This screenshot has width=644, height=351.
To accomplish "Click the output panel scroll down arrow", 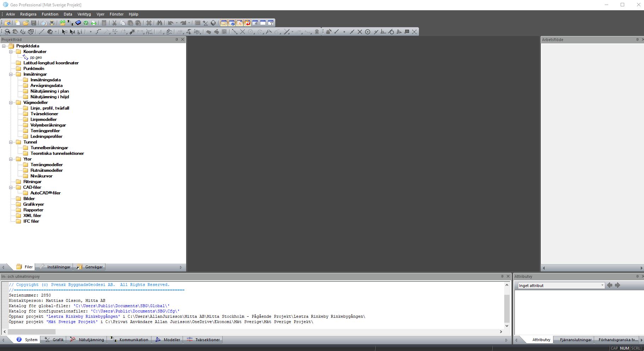I will point(507,326).
